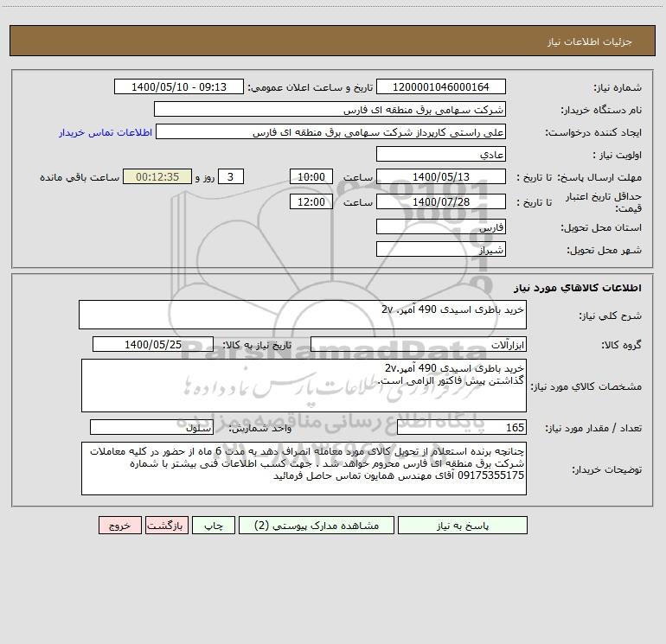The width and height of the screenshot is (666, 644).
Task: Click the ایجاد کننده درخواست label
Action: click(593, 133)
